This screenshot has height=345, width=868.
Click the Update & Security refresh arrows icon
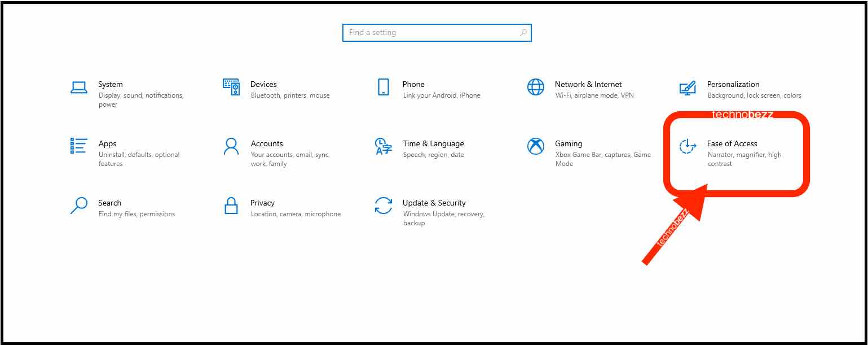pyautogui.click(x=384, y=206)
